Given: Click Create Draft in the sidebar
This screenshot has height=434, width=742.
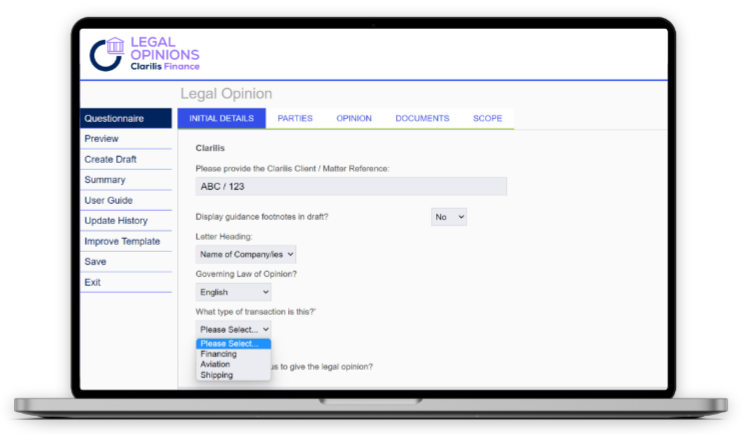Looking at the screenshot, I should [x=125, y=159].
